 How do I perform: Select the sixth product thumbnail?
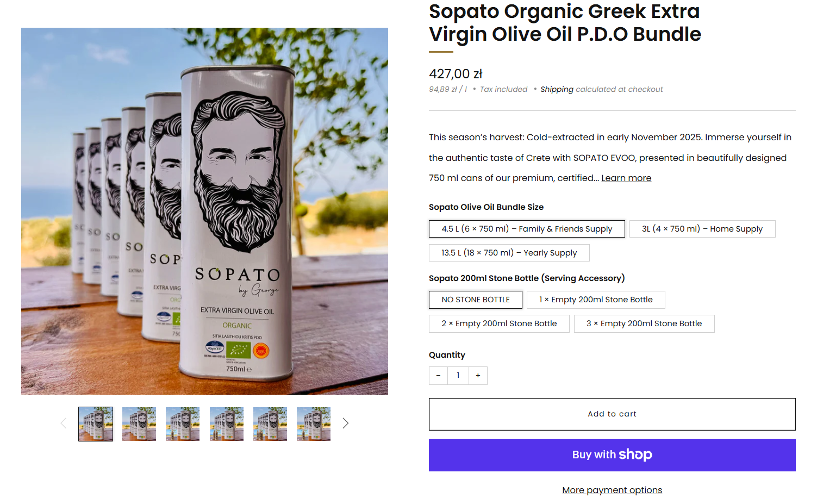tap(314, 424)
